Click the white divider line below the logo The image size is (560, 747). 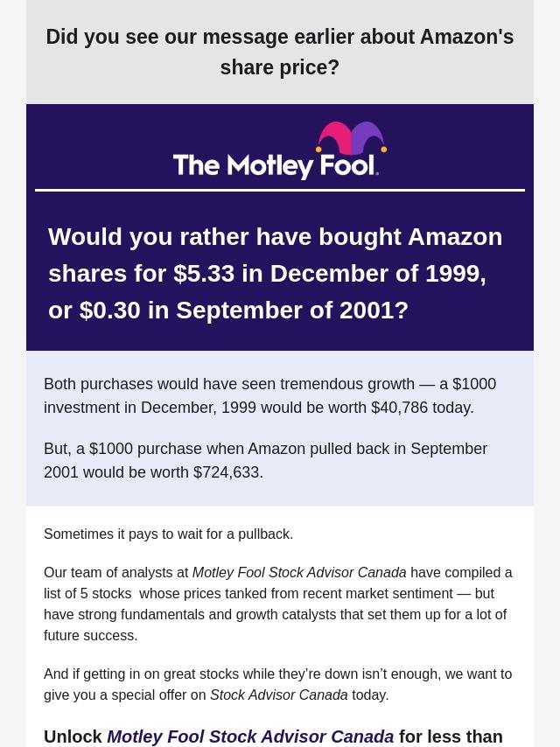coord(280,190)
